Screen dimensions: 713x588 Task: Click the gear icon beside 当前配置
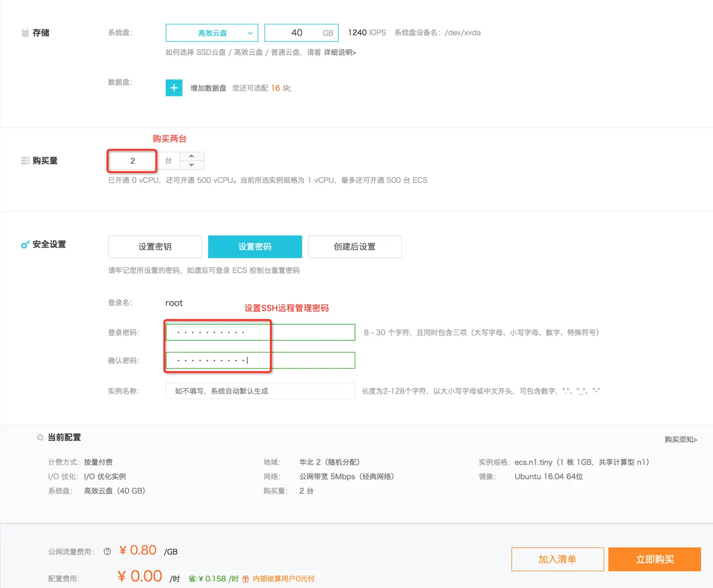click(x=40, y=437)
